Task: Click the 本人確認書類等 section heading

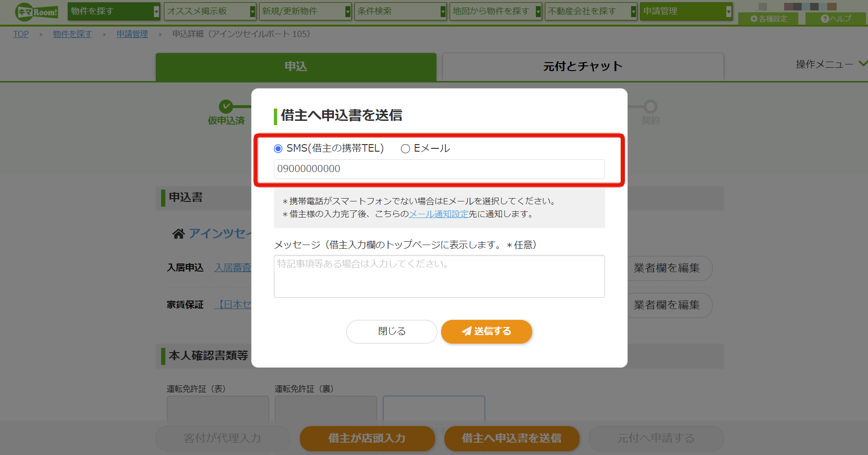Action: coord(208,355)
